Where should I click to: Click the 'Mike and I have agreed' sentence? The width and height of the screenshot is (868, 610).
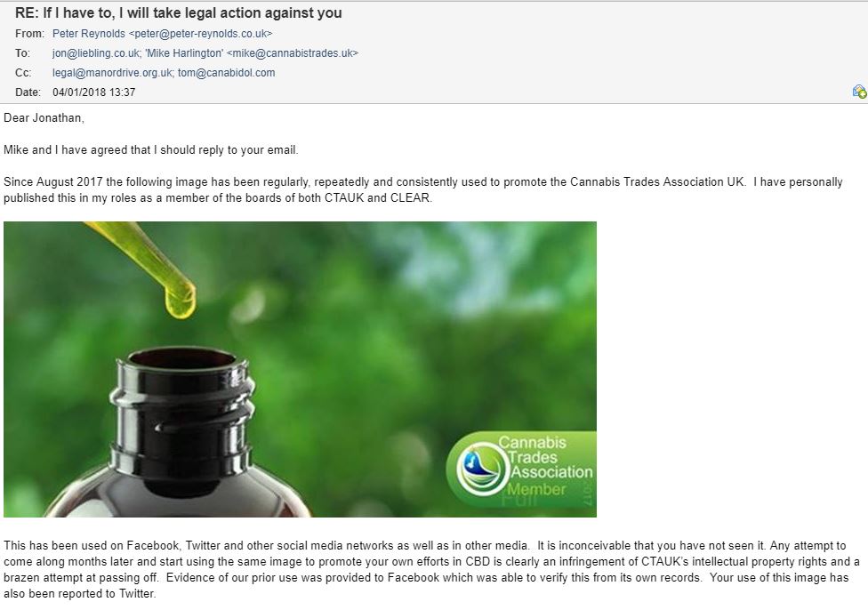tap(151, 150)
